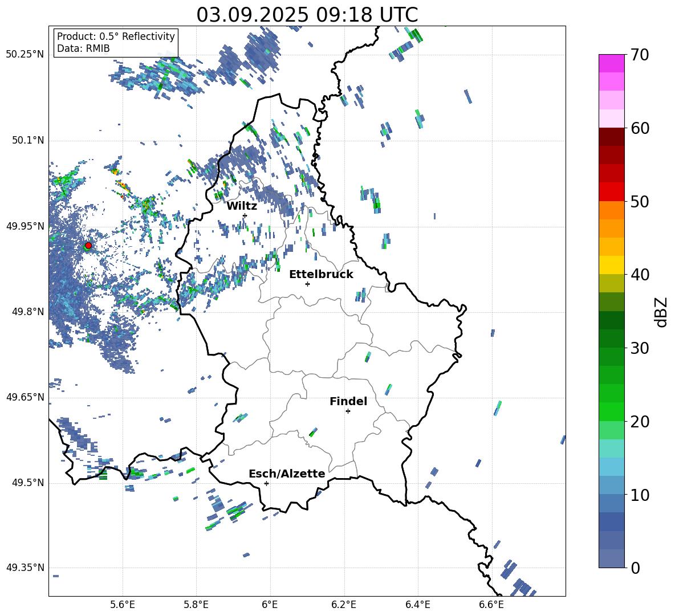Click the 40 value on colorbar
This screenshot has height=616, width=675.
point(640,275)
